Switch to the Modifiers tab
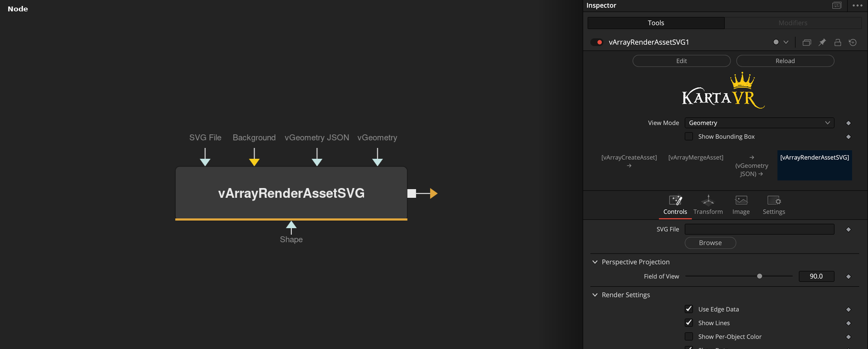The image size is (868, 349). pos(793,23)
